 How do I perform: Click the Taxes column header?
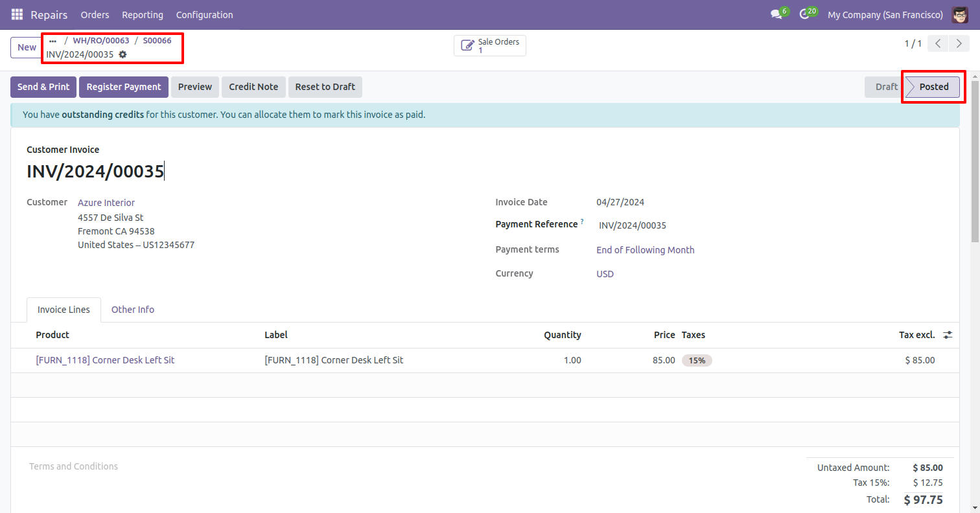[x=694, y=335]
